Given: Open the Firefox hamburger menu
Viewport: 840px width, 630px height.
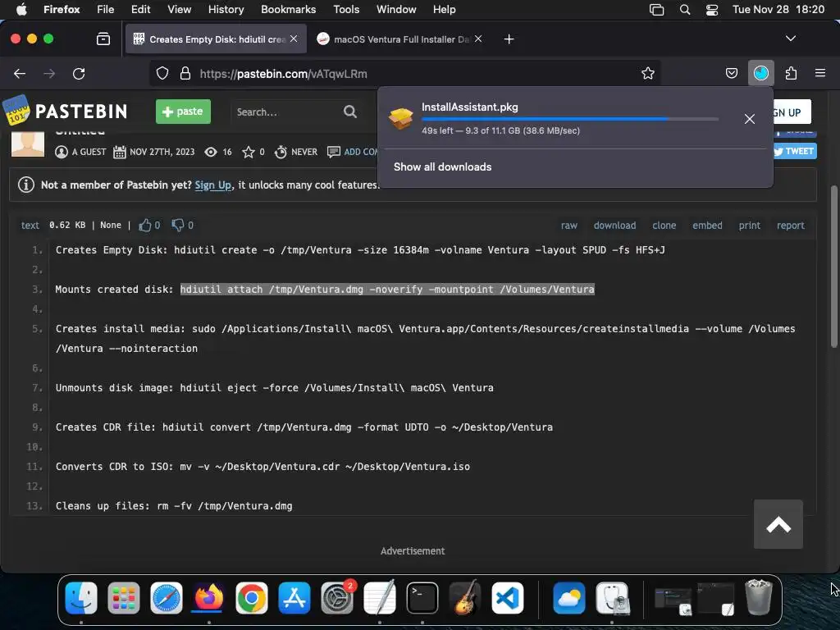Looking at the screenshot, I should [x=819, y=73].
